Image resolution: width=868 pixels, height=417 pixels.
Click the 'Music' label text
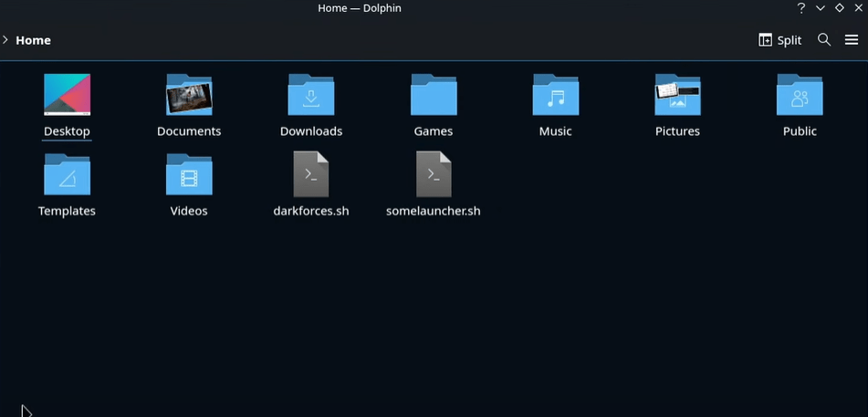pyautogui.click(x=556, y=131)
